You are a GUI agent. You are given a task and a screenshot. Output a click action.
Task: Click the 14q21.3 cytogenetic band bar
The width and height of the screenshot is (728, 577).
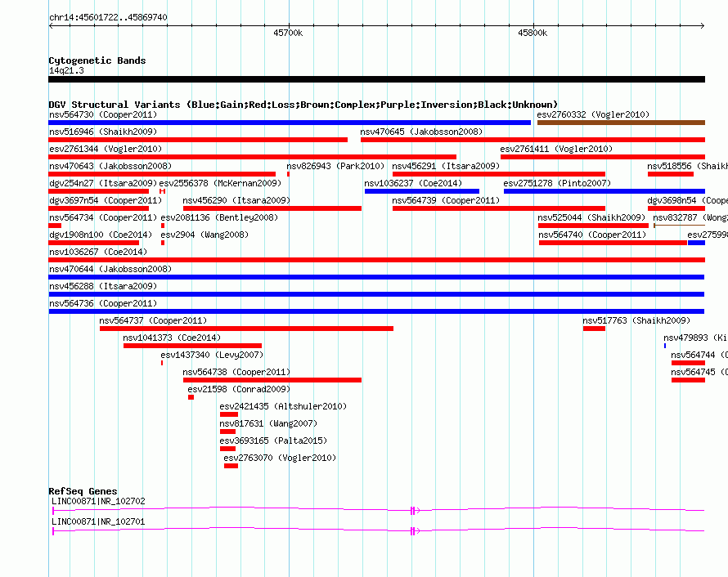pyautogui.click(x=376, y=79)
